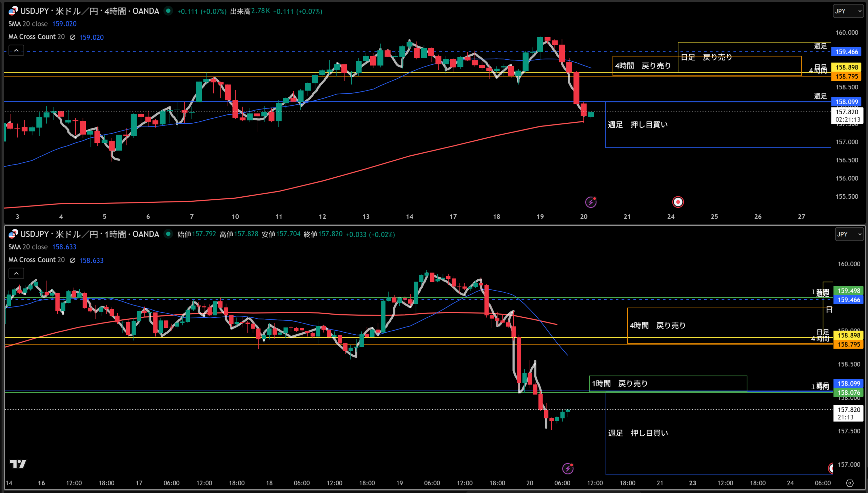Viewport: 868px width, 493px height.
Task: Click green market status dot in lower chart
Action: click(168, 234)
